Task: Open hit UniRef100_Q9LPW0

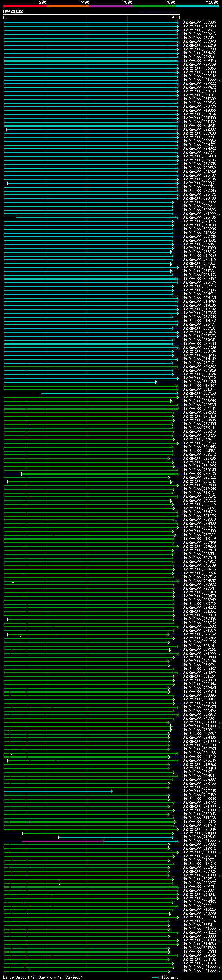Action: pyautogui.click(x=199, y=49)
